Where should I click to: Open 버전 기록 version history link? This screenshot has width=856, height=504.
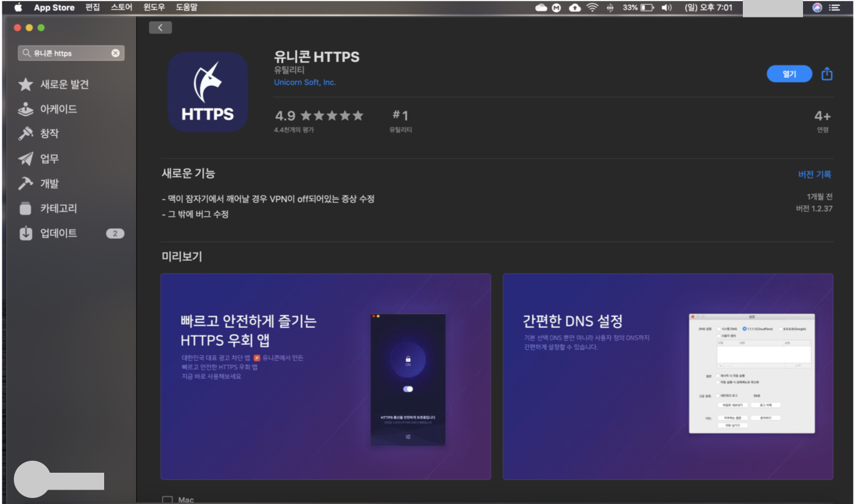(x=814, y=174)
